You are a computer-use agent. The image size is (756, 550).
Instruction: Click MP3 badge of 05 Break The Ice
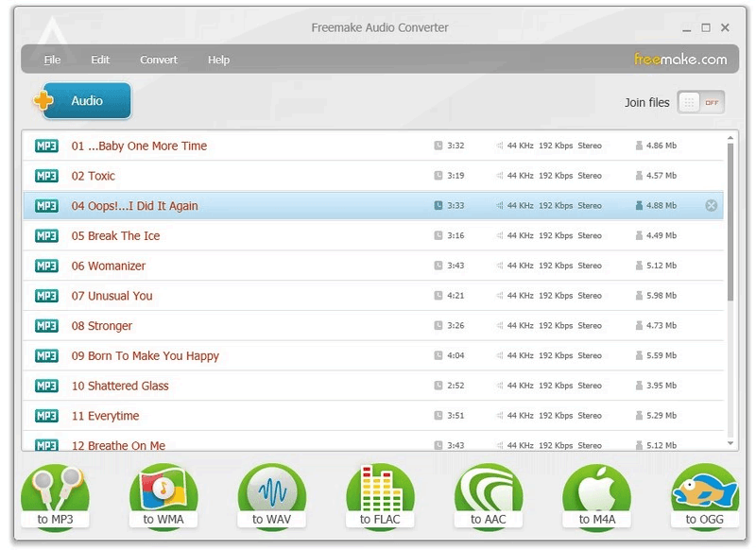[x=46, y=235]
